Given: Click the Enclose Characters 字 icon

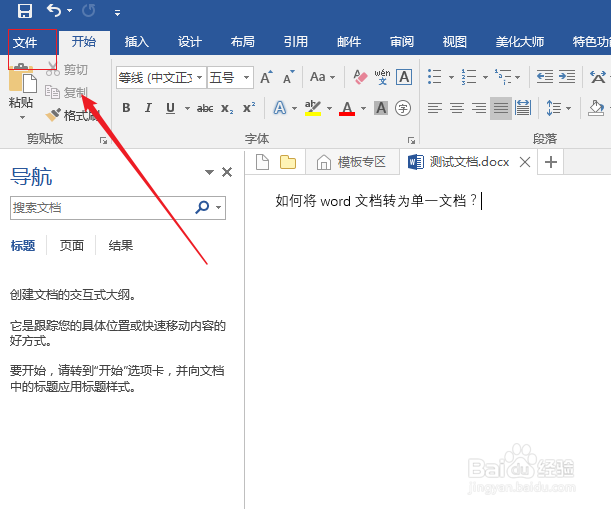Looking at the screenshot, I should [403, 108].
